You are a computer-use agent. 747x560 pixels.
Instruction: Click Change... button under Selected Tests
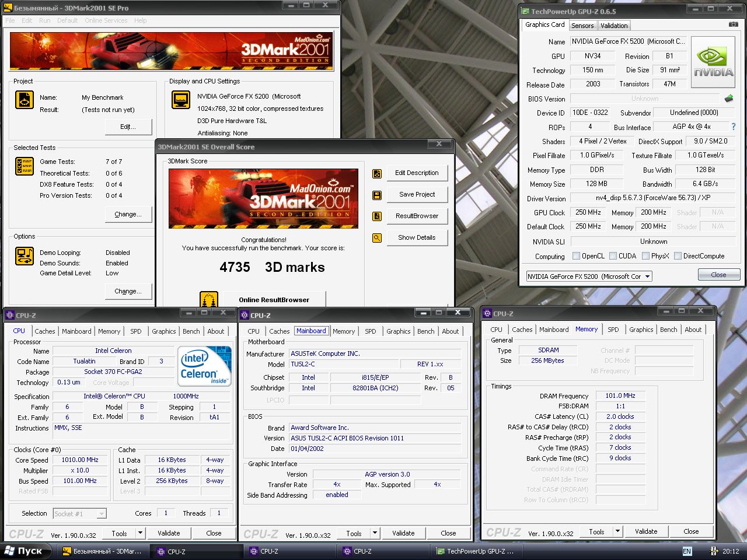click(128, 215)
